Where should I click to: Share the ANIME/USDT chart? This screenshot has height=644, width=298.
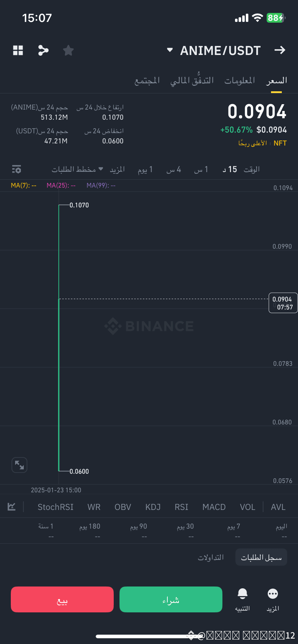click(x=43, y=50)
